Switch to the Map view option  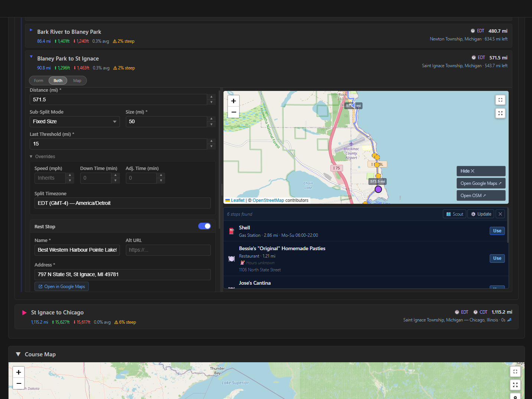pyautogui.click(x=77, y=81)
